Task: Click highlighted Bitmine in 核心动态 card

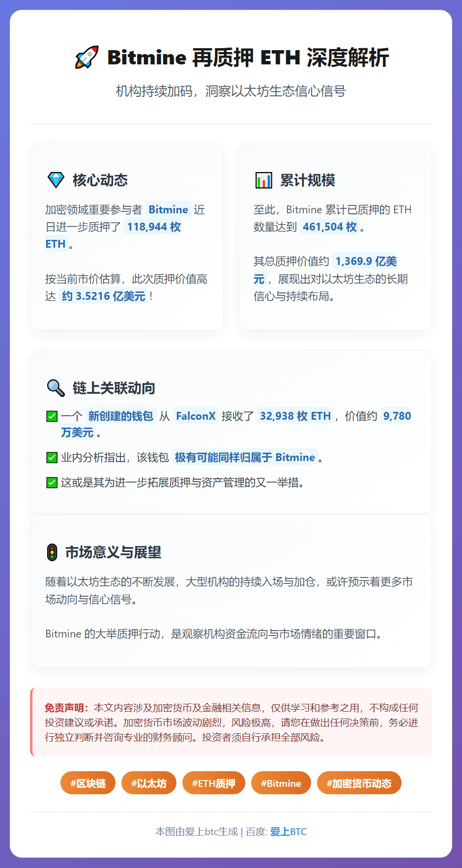Action: click(x=169, y=210)
